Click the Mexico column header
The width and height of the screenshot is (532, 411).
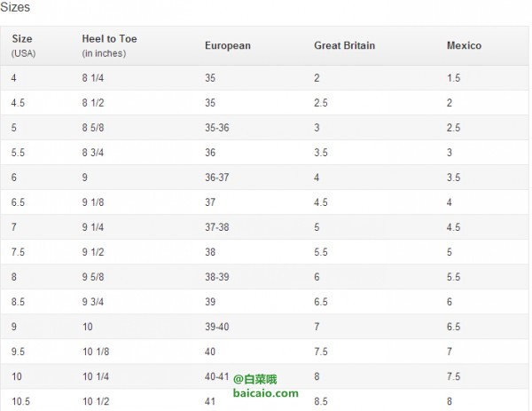point(464,45)
